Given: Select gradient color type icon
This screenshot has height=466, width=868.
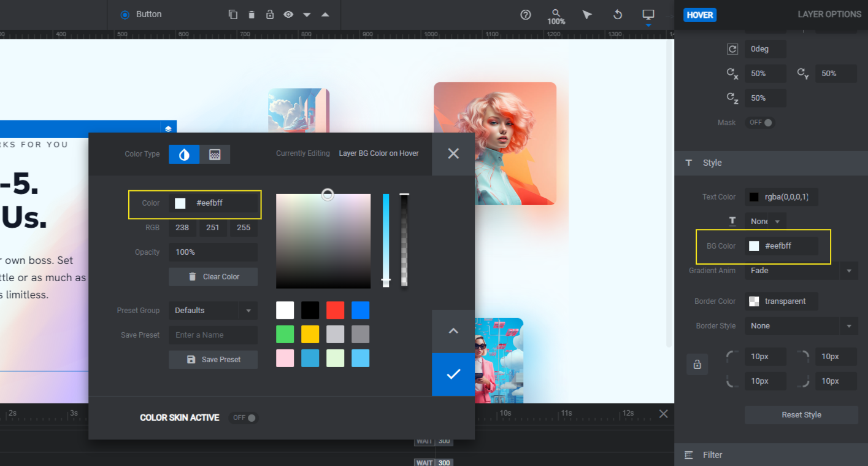Looking at the screenshot, I should pyautogui.click(x=215, y=154).
